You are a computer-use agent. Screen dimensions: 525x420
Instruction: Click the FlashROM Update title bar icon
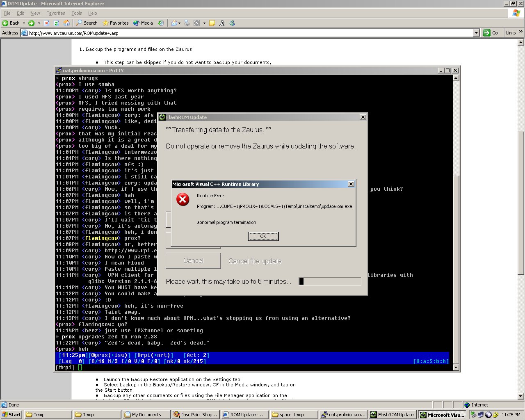(x=162, y=117)
